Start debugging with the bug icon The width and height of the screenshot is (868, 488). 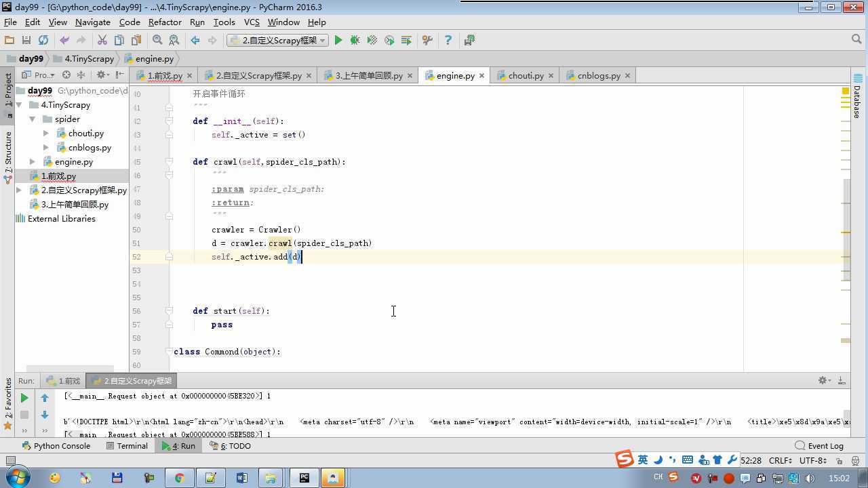(x=355, y=41)
